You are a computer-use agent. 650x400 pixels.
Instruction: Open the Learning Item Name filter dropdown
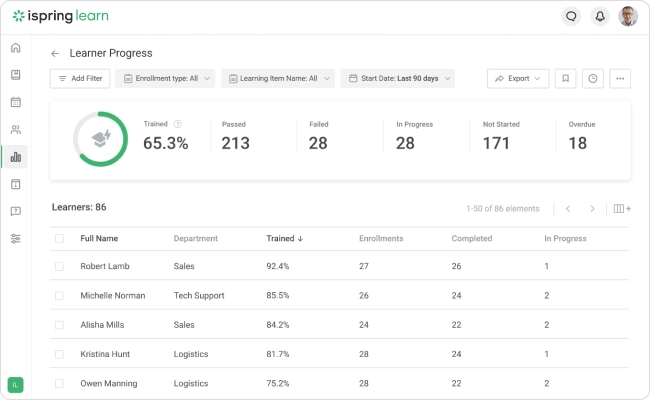pyautogui.click(x=278, y=78)
